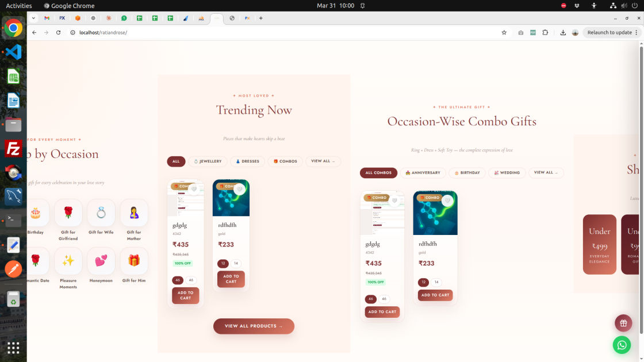Open the floating gift box button

[623, 323]
